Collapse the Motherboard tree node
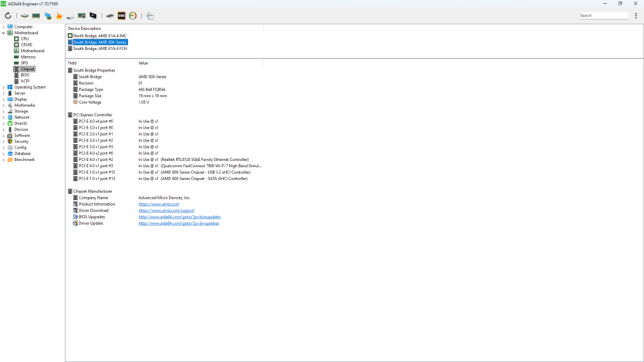 tap(4, 33)
